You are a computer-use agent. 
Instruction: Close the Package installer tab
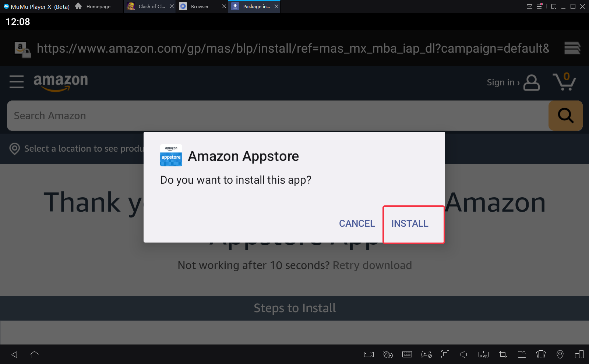tap(276, 6)
